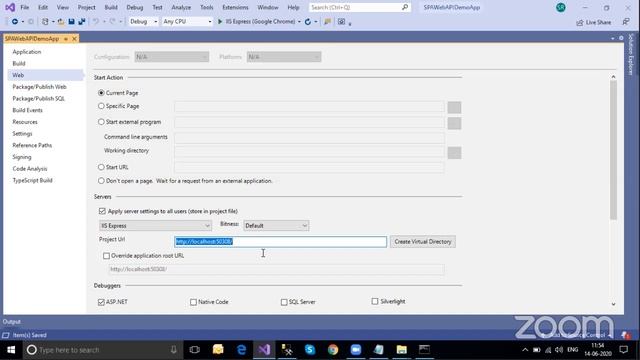
Task: Enable SQL Server debugger checkbox
Action: [x=284, y=302]
